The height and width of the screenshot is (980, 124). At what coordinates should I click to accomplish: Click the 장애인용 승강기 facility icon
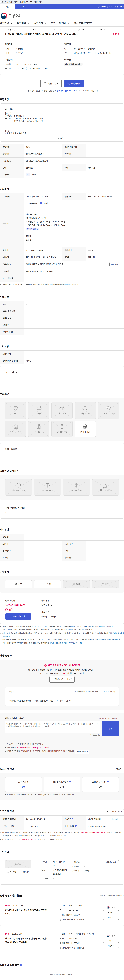pyautogui.click(x=47, y=487)
